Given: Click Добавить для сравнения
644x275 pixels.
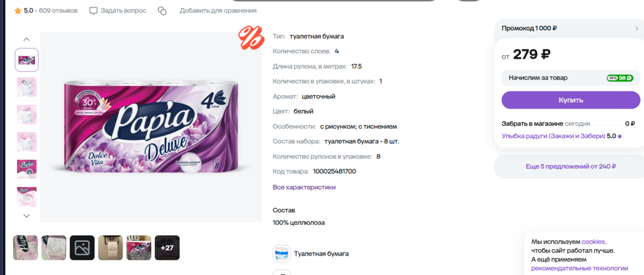Looking at the screenshot, I should [x=218, y=11].
